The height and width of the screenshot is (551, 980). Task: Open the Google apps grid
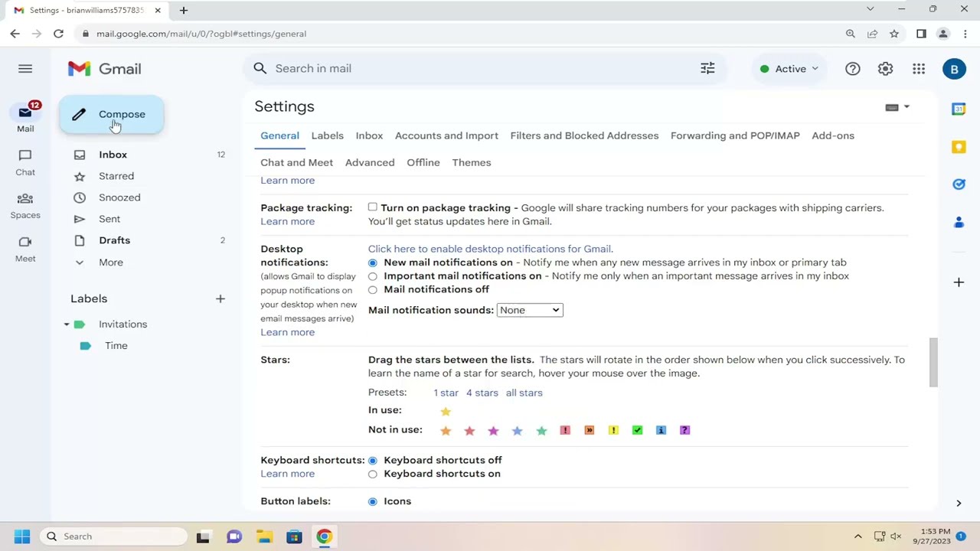[919, 69]
